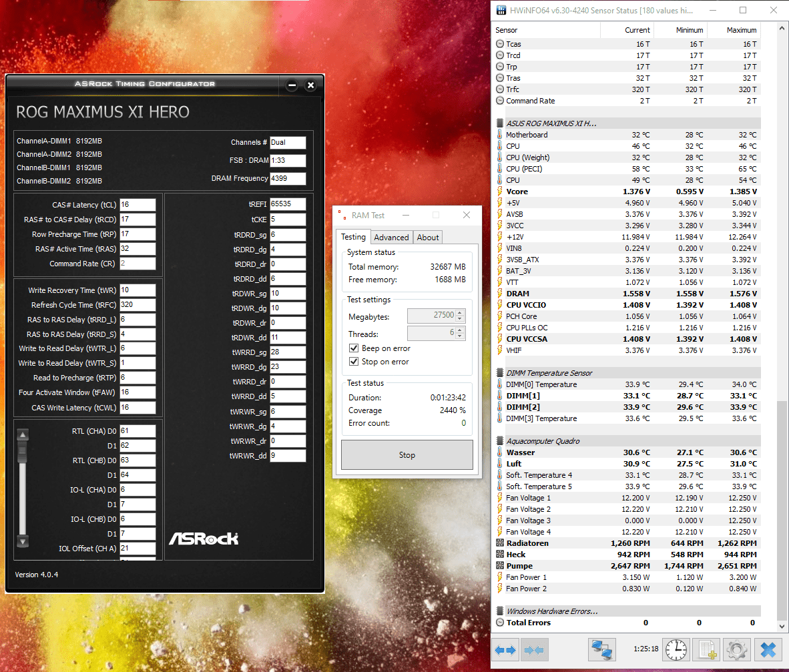Click the Radiatoren fan sensor icon

click(x=500, y=543)
